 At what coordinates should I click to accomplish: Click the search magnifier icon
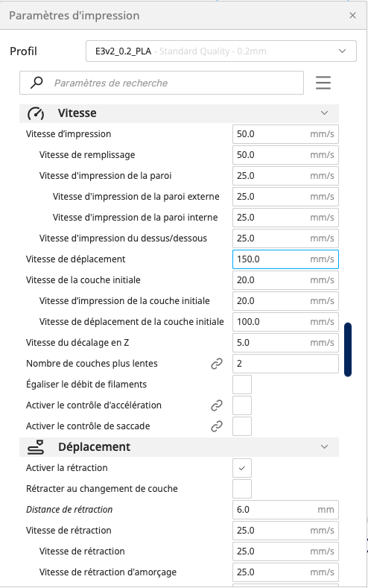point(37,83)
